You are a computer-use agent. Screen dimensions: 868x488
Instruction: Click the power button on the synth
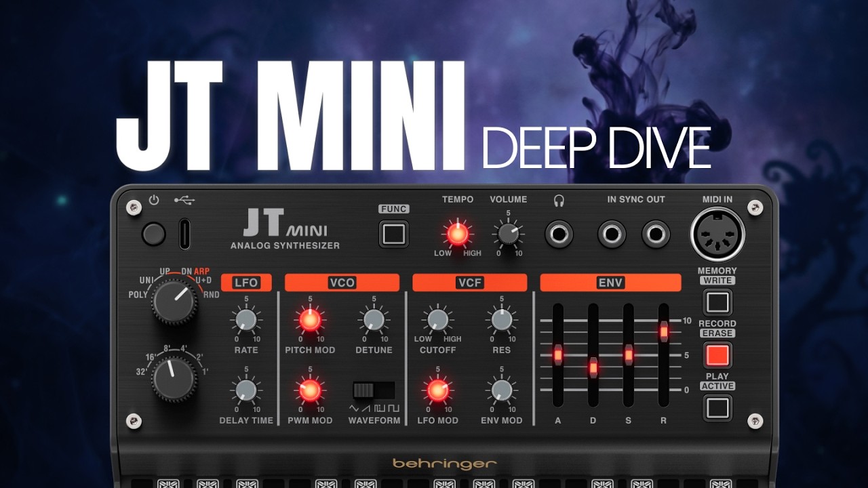[x=154, y=235]
